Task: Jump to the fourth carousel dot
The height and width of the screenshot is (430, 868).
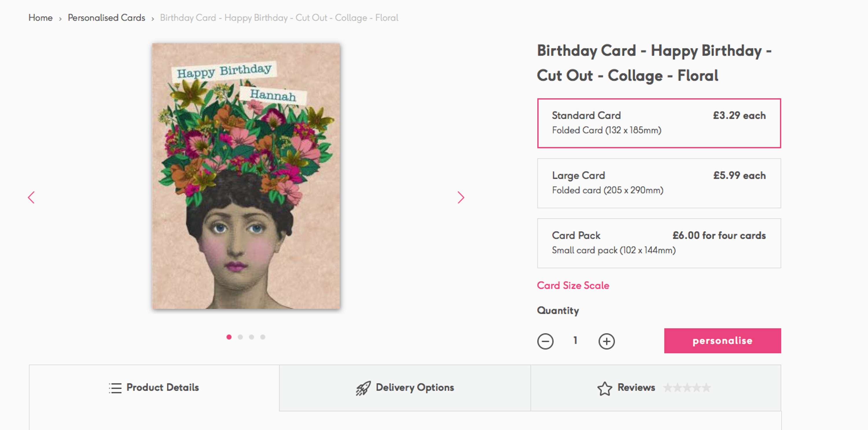Action: [263, 337]
